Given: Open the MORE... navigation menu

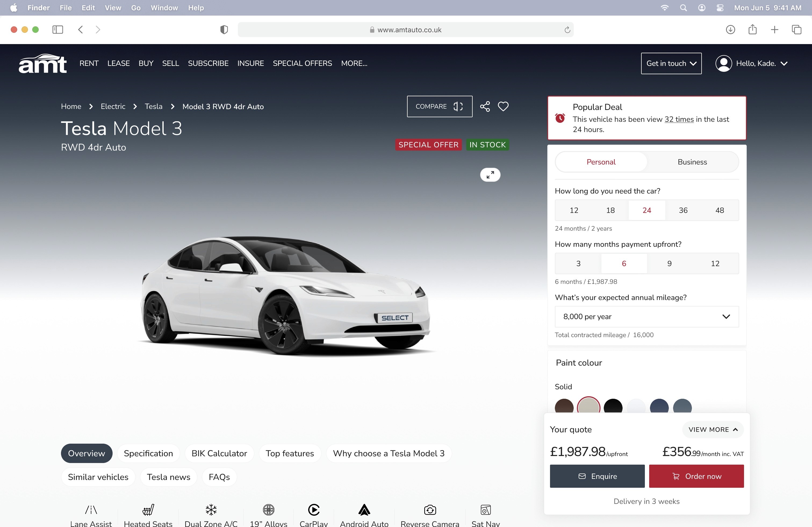Looking at the screenshot, I should pyautogui.click(x=354, y=63).
